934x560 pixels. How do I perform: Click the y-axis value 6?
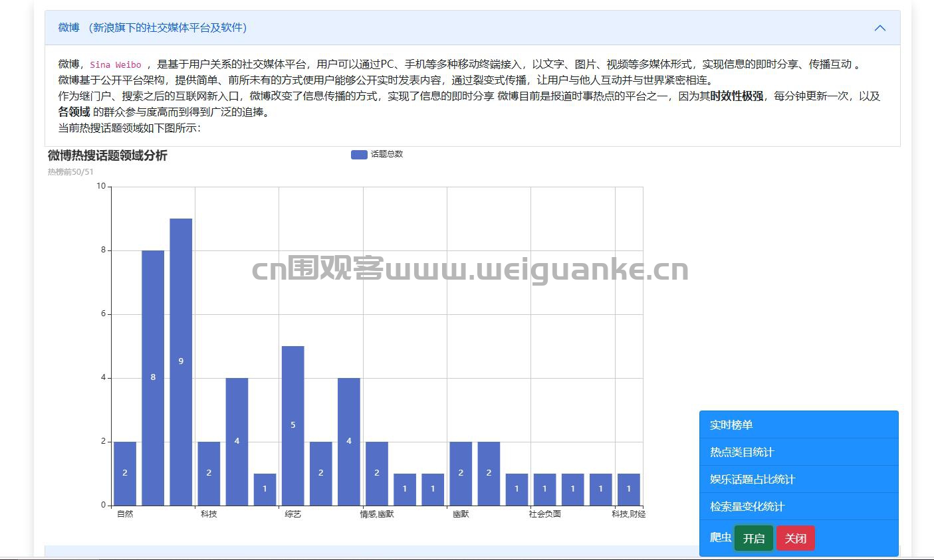pyautogui.click(x=103, y=314)
